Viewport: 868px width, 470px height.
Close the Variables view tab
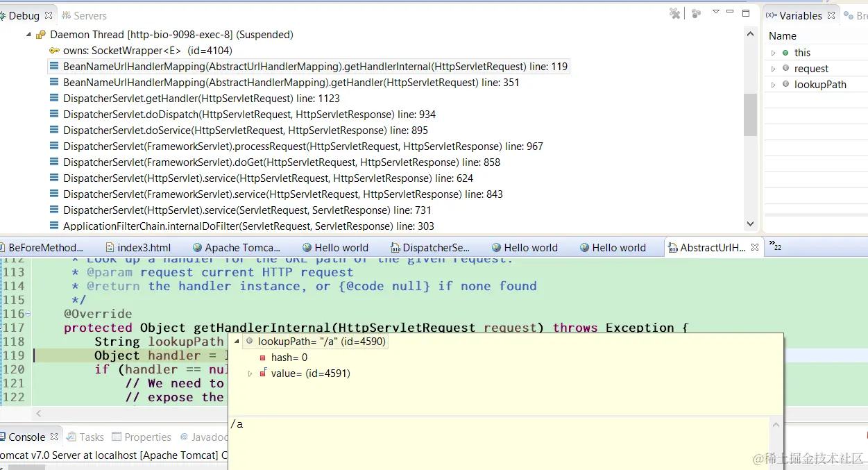831,15
